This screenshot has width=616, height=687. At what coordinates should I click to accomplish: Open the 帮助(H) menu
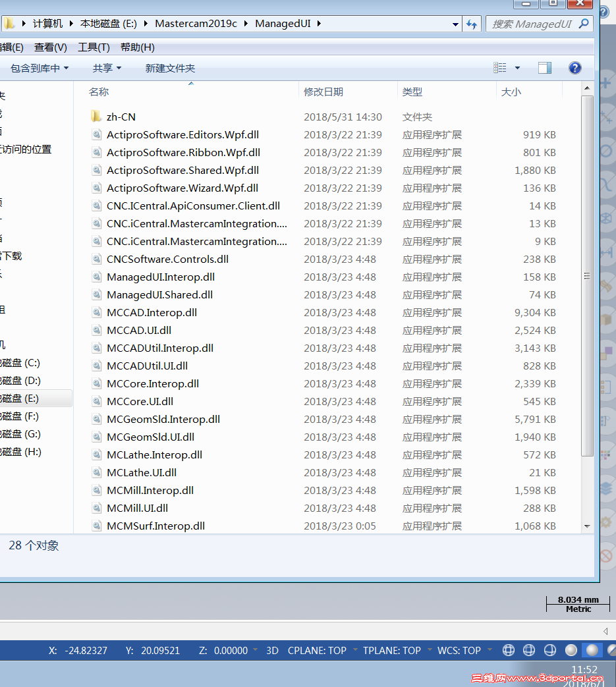click(138, 47)
